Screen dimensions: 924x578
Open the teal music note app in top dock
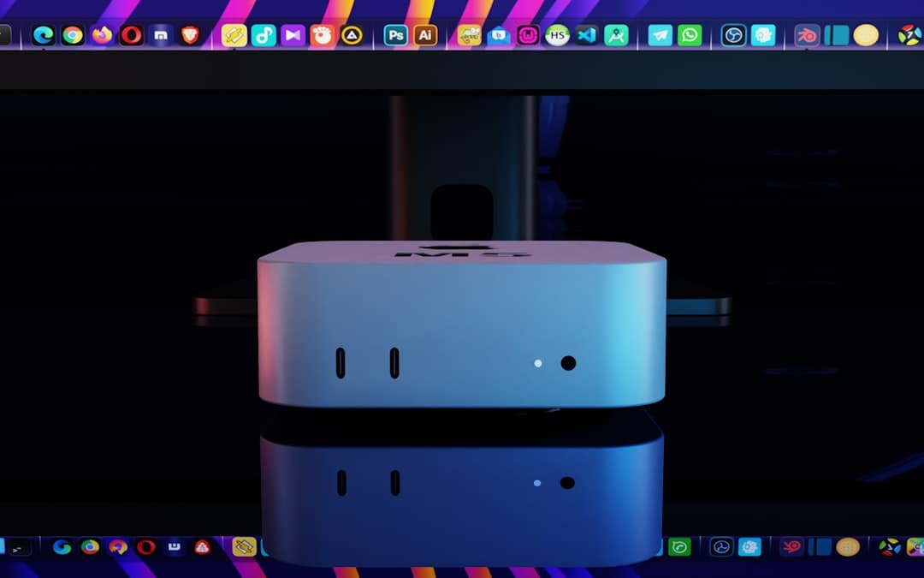pyautogui.click(x=264, y=35)
